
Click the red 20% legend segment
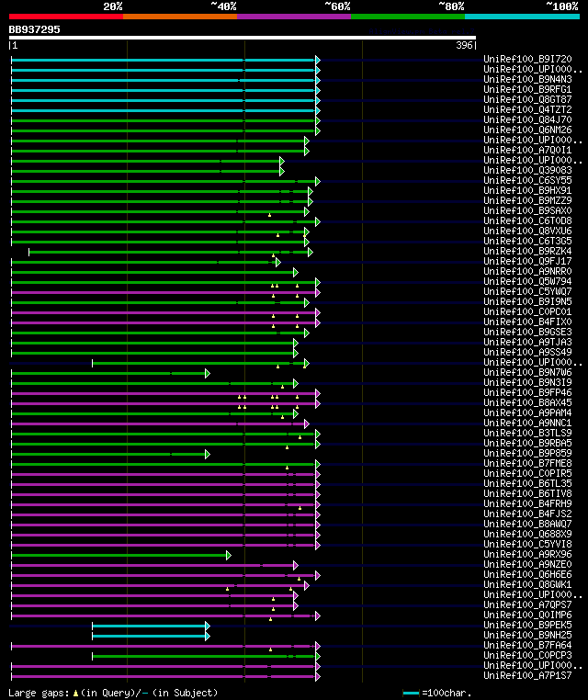coord(66,17)
